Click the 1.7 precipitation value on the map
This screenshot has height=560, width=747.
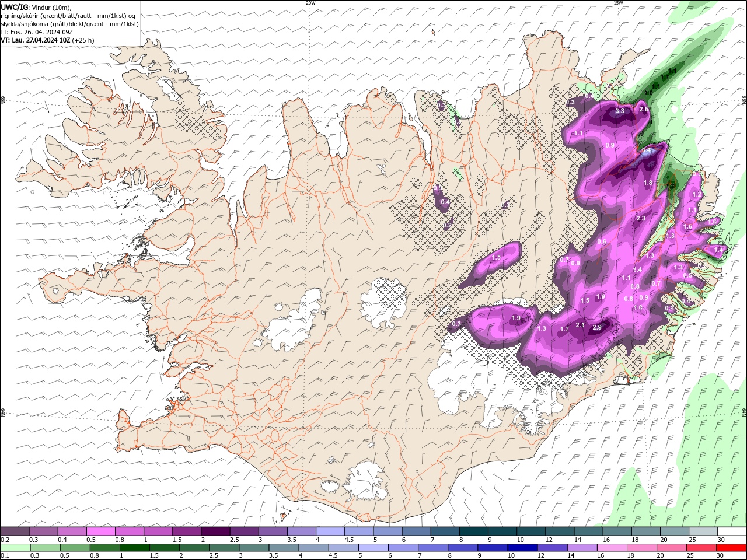click(x=564, y=330)
